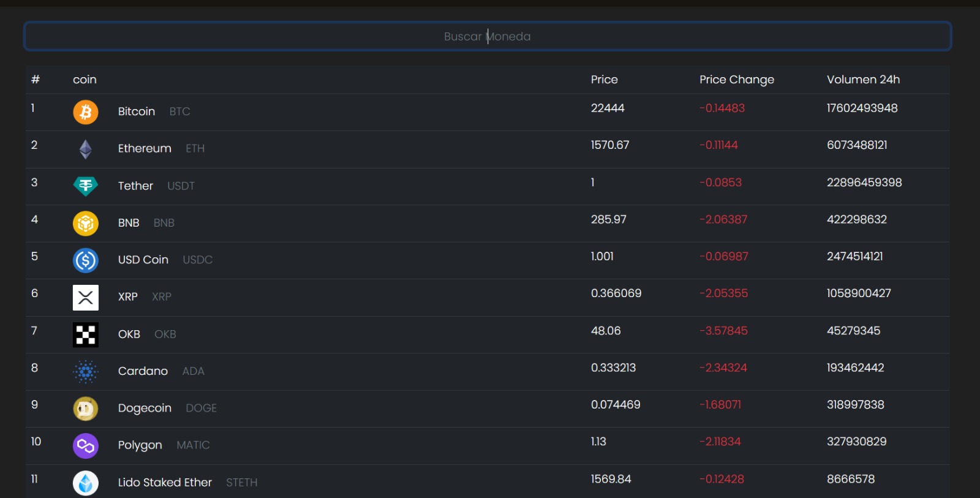Image resolution: width=980 pixels, height=498 pixels.
Task: Click Ethereum volume 6073488121
Action: pyautogui.click(x=857, y=145)
